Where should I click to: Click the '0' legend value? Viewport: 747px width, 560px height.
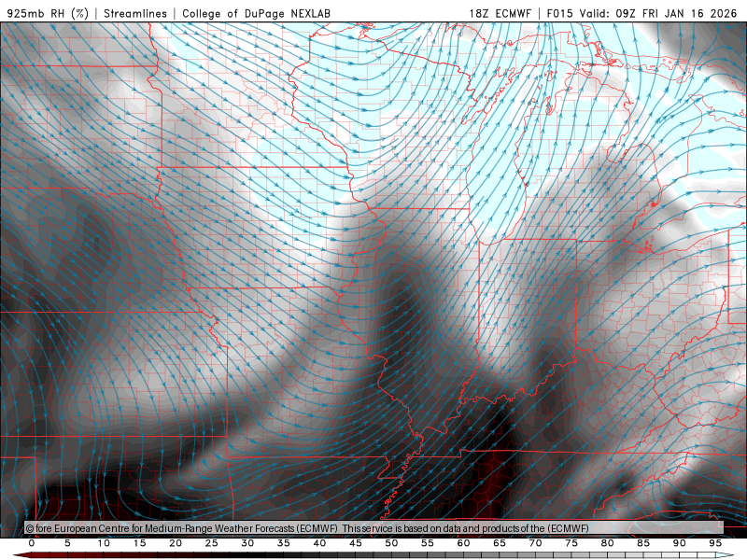tap(32, 543)
